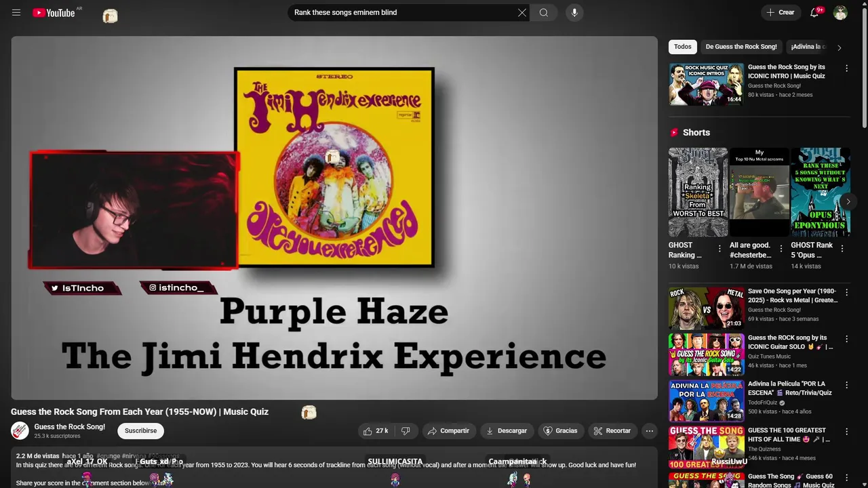Image resolution: width=868 pixels, height=488 pixels.
Task: Clip the video via Recortar
Action: [612, 431]
